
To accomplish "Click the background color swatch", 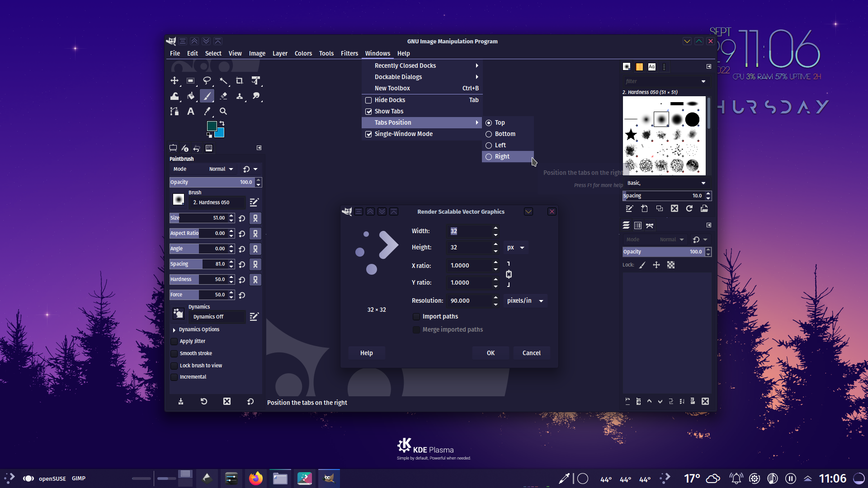I will click(221, 133).
